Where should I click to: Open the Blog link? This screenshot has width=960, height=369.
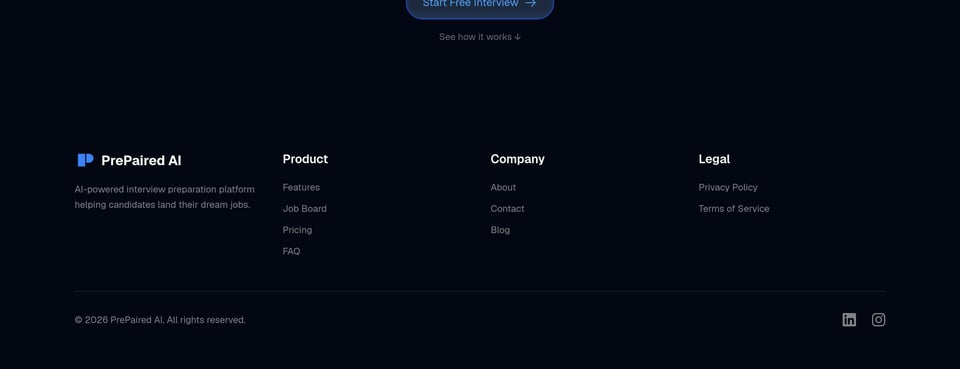tap(500, 230)
